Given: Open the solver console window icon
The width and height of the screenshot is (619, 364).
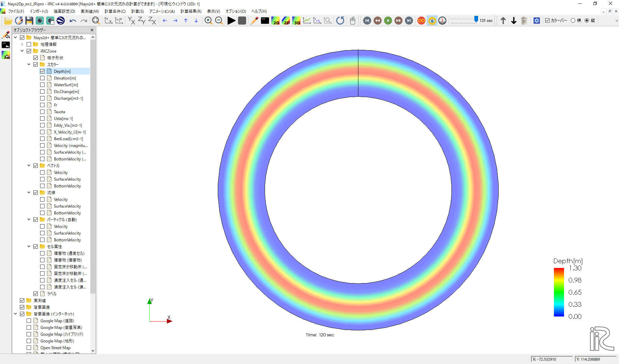Looking at the screenshot, I should tap(265, 21).
